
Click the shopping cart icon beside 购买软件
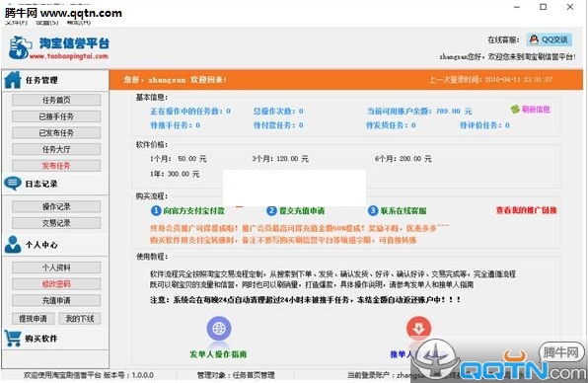13,338
